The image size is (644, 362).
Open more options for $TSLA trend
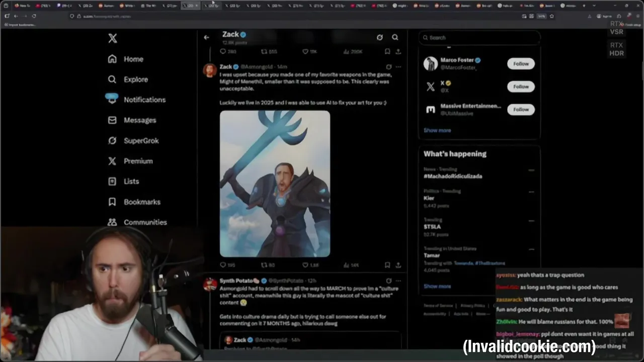click(531, 220)
